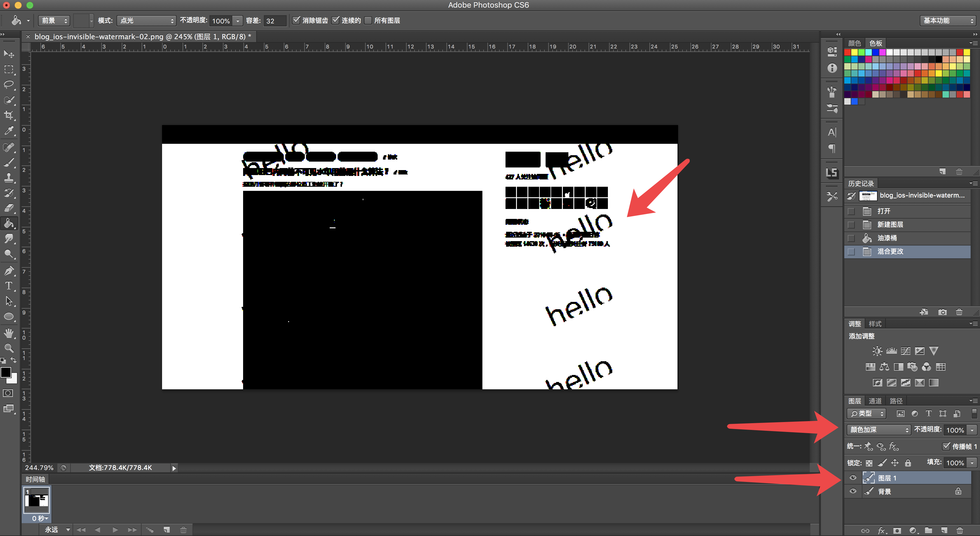The width and height of the screenshot is (980, 536).
Task: Add a layer mask icon
Action: (x=897, y=530)
